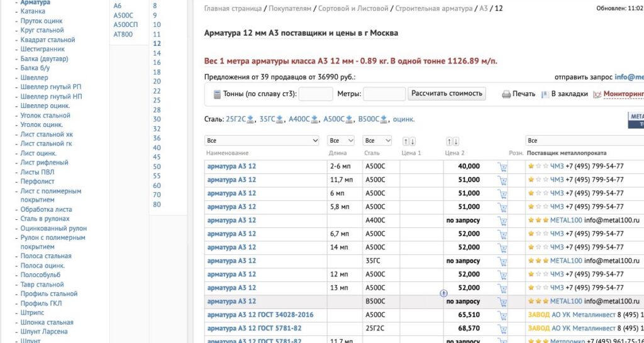The width and height of the screenshot is (644, 343).
Task: Open the Наименование filter dropdown
Action: pyautogui.click(x=262, y=141)
